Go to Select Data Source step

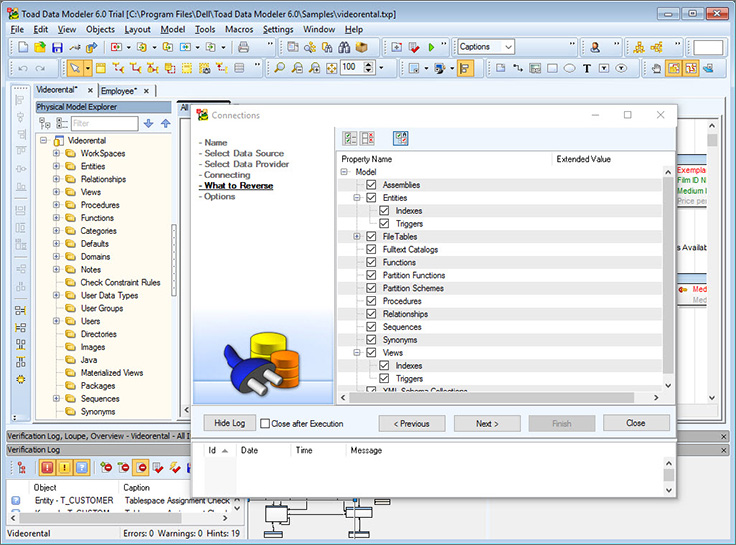(244, 153)
